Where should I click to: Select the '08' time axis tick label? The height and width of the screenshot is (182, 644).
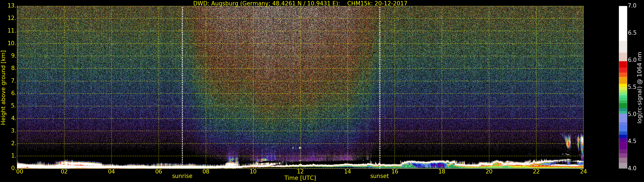tap(206, 172)
